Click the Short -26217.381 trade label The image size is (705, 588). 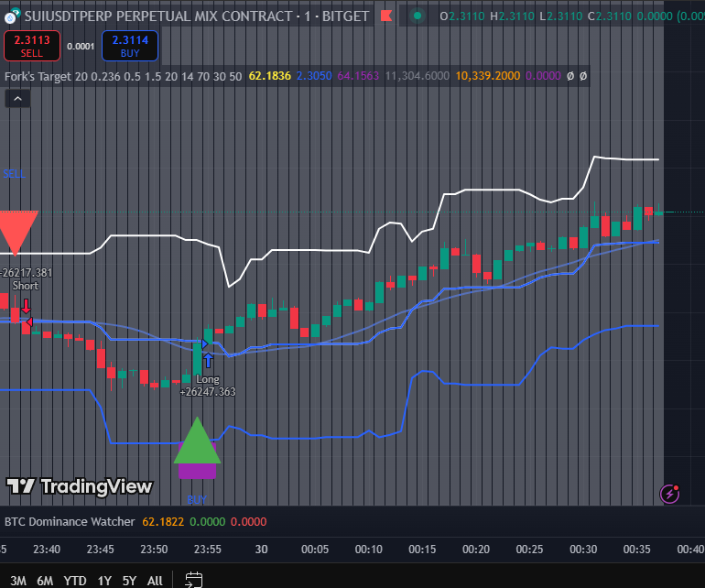[26, 279]
